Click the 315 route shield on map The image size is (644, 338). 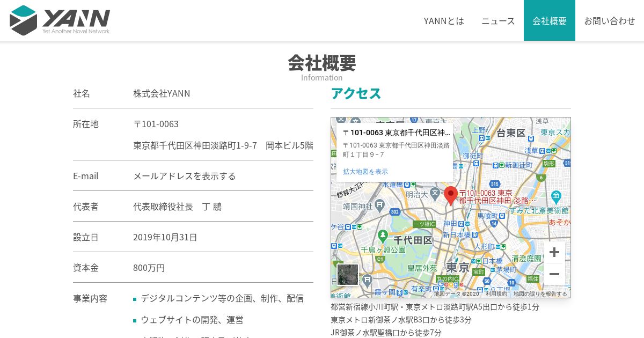click(x=494, y=184)
